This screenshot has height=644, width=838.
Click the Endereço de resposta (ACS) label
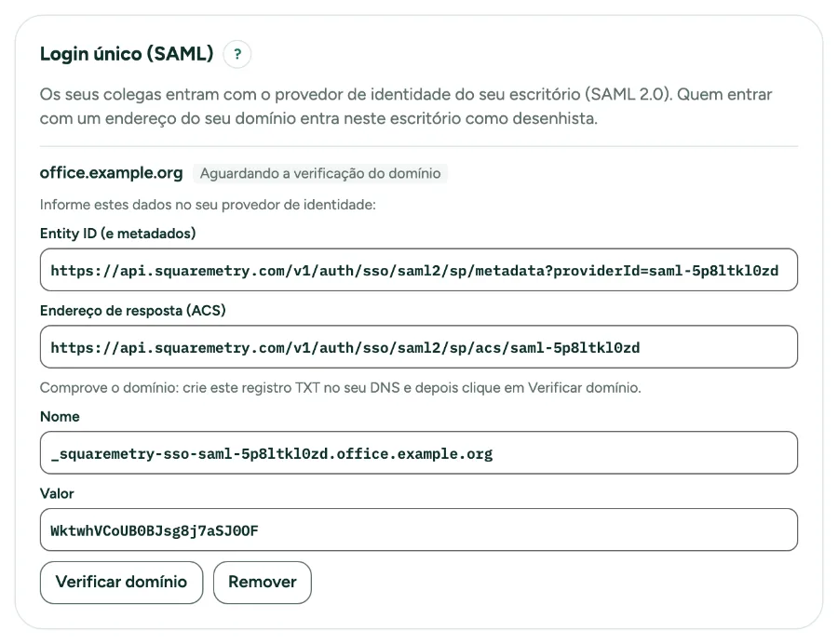(133, 310)
